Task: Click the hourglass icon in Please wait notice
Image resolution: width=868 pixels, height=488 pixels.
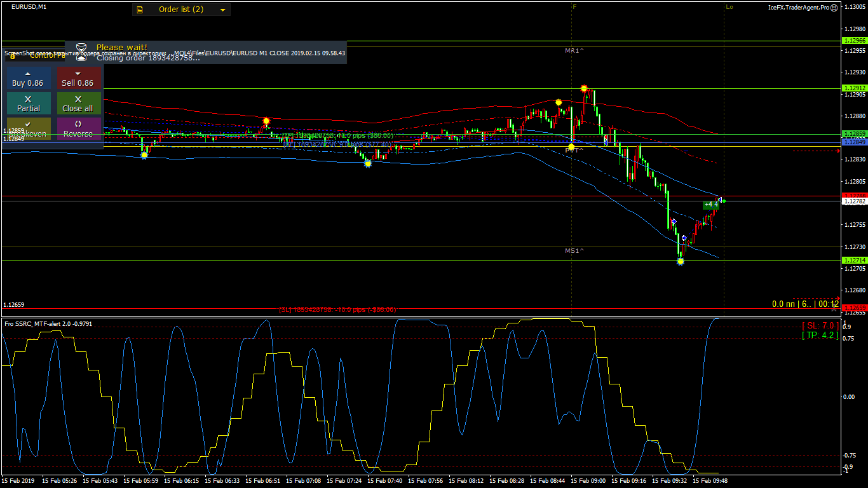Action: pyautogui.click(x=81, y=52)
